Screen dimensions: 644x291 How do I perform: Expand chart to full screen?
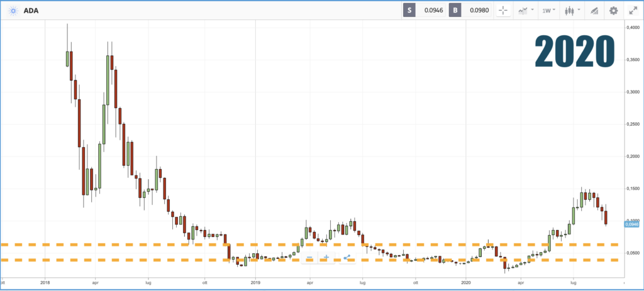point(633,11)
